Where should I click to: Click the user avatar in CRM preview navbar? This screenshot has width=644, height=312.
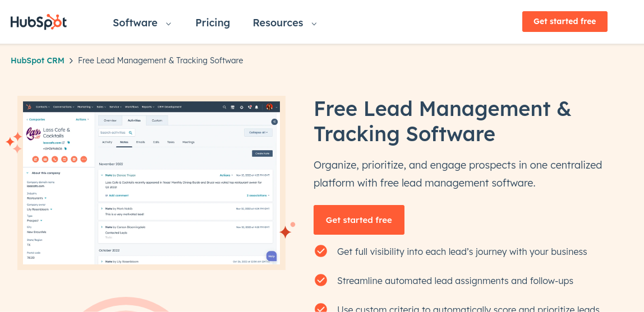point(269,107)
